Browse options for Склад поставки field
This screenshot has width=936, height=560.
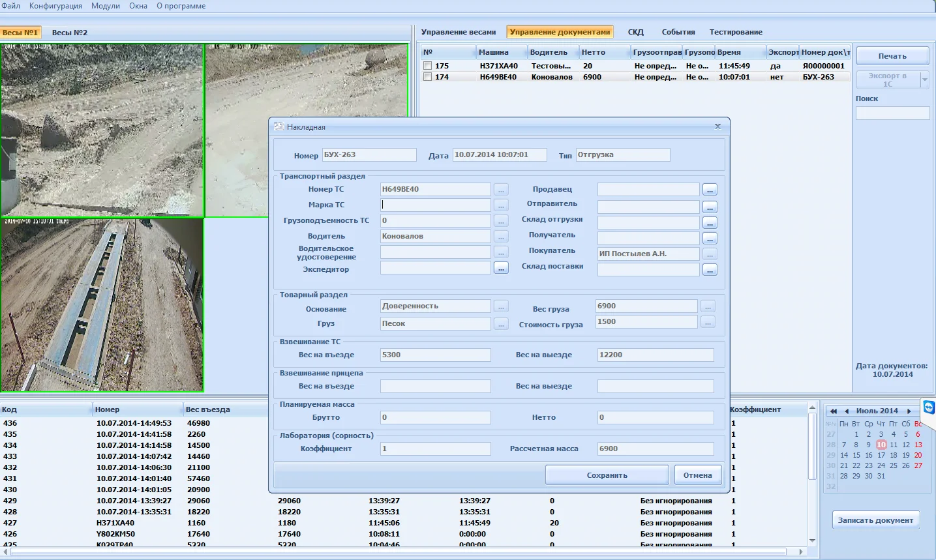710,270
